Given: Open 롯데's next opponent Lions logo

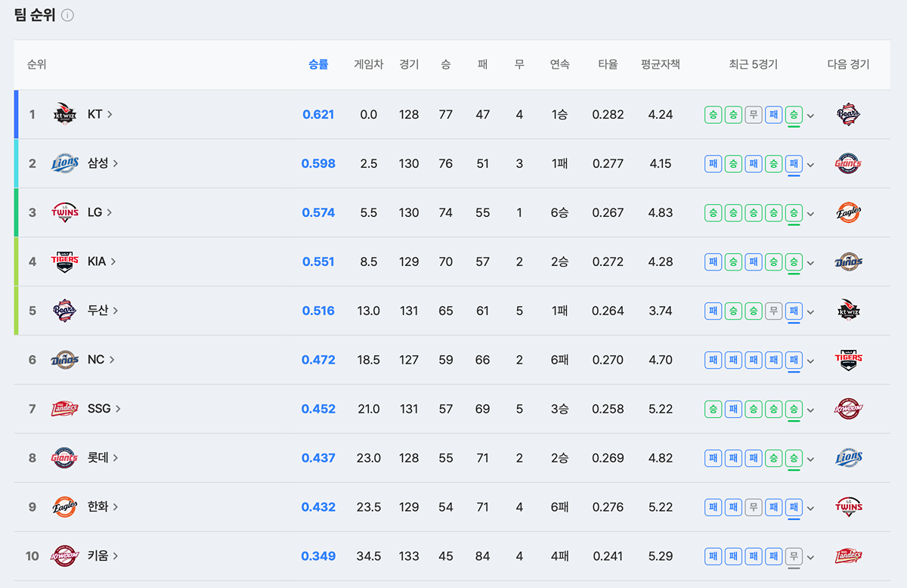Looking at the screenshot, I should (x=849, y=458).
